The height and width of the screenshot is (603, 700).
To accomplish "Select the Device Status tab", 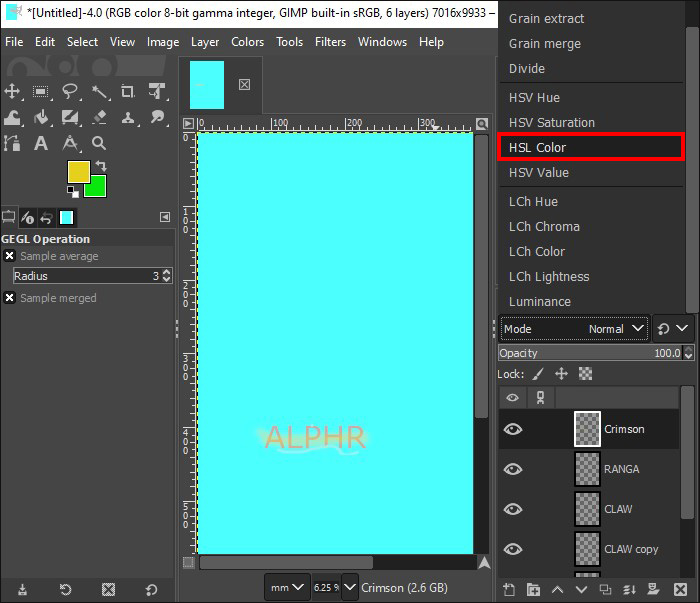I will 28,217.
